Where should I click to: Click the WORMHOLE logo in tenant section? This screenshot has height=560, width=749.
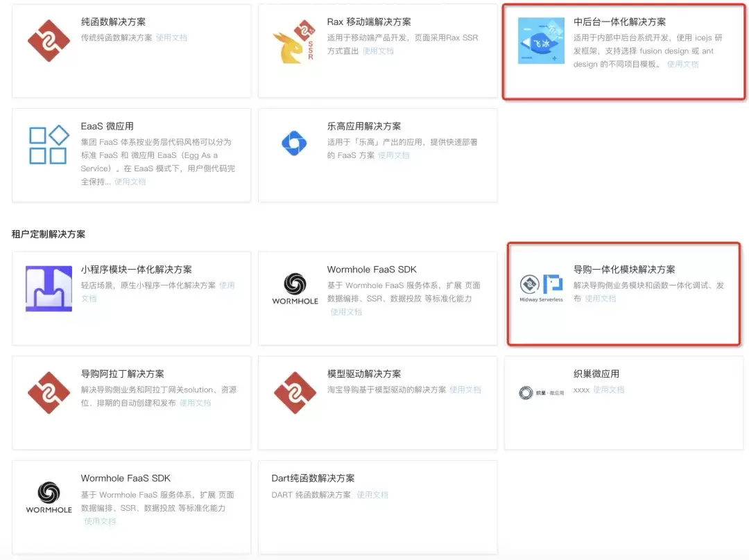pos(295,288)
